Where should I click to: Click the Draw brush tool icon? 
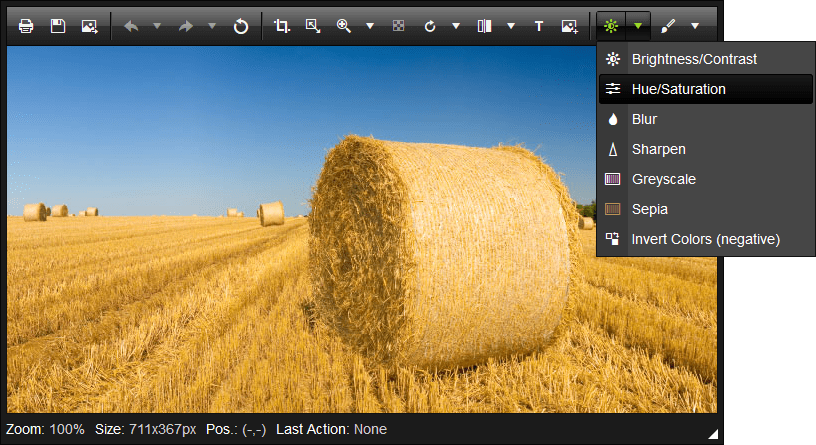point(667,26)
